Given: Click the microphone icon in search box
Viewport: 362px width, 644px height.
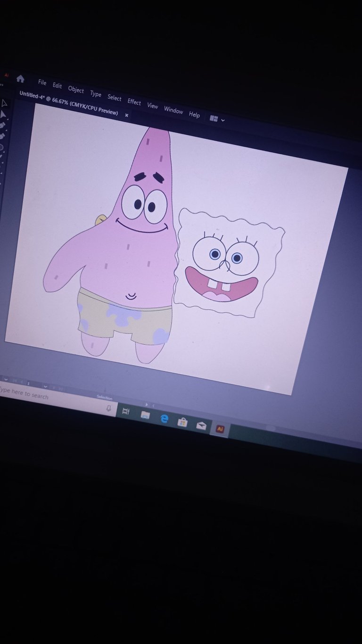Looking at the screenshot, I should (109, 408).
